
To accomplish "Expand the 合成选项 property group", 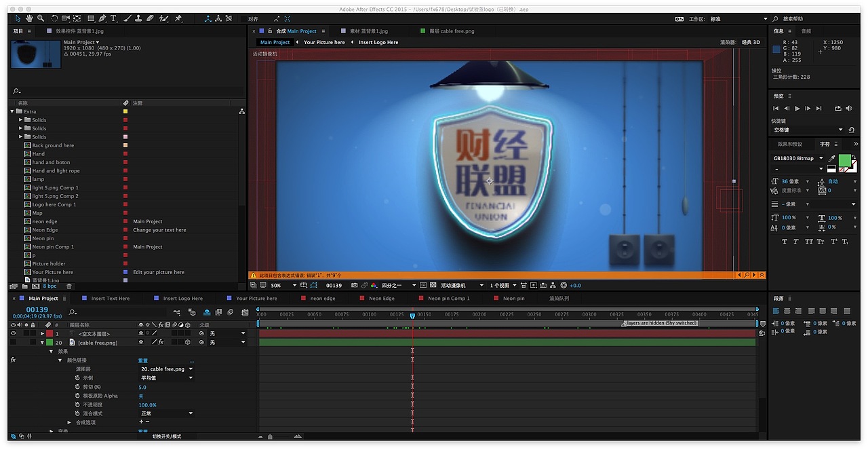I will 68,422.
